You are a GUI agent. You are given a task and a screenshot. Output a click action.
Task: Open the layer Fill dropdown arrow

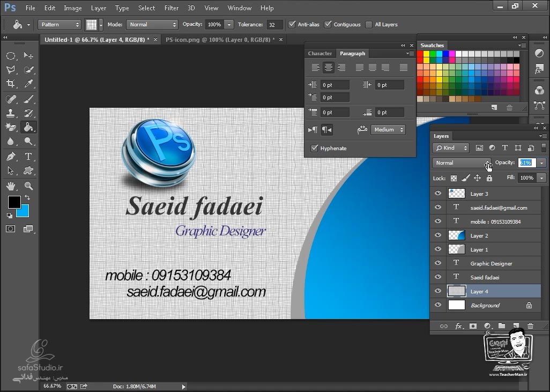pyautogui.click(x=541, y=178)
